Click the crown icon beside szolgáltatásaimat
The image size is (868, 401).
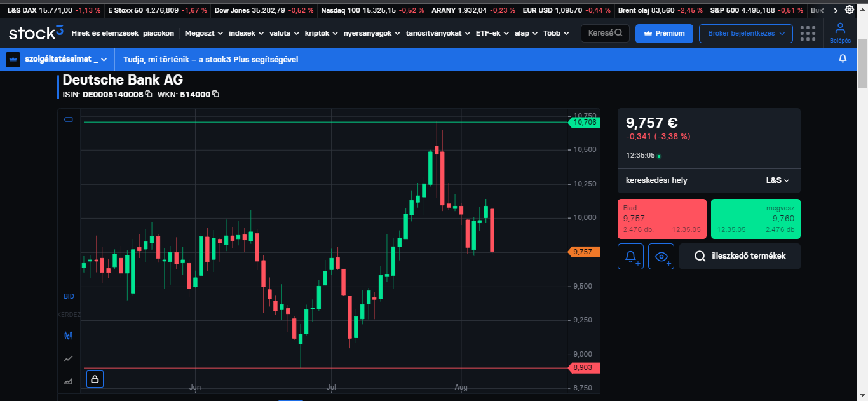pos(13,59)
